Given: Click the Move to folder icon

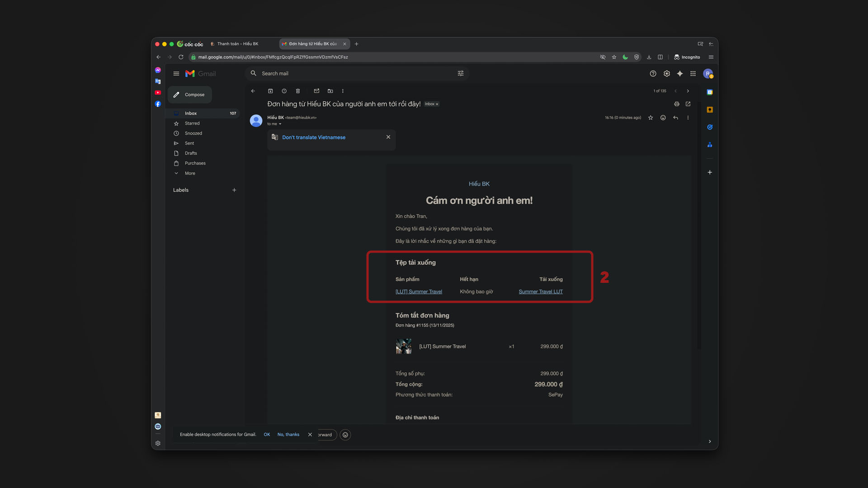Looking at the screenshot, I should pyautogui.click(x=330, y=91).
